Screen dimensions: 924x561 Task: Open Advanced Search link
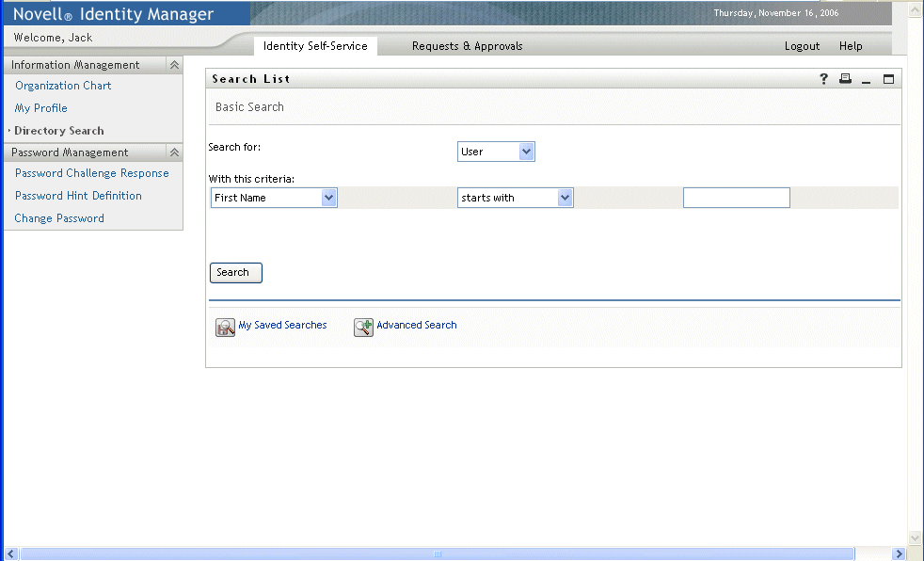417,326
